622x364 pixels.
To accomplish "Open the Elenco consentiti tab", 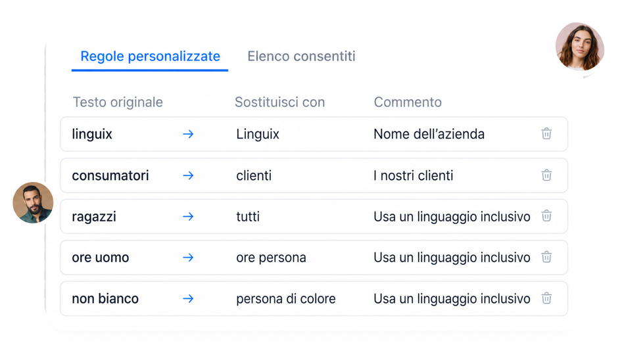I will (x=301, y=57).
